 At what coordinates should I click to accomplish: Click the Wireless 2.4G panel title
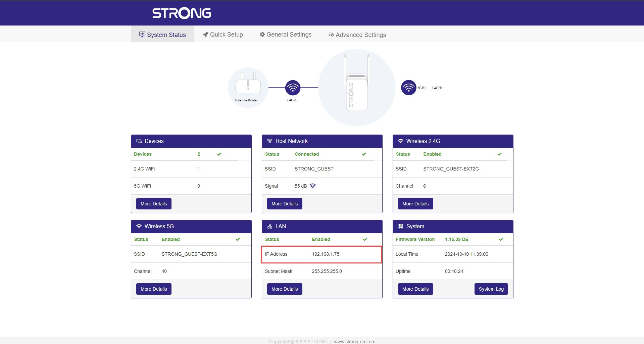pos(423,141)
